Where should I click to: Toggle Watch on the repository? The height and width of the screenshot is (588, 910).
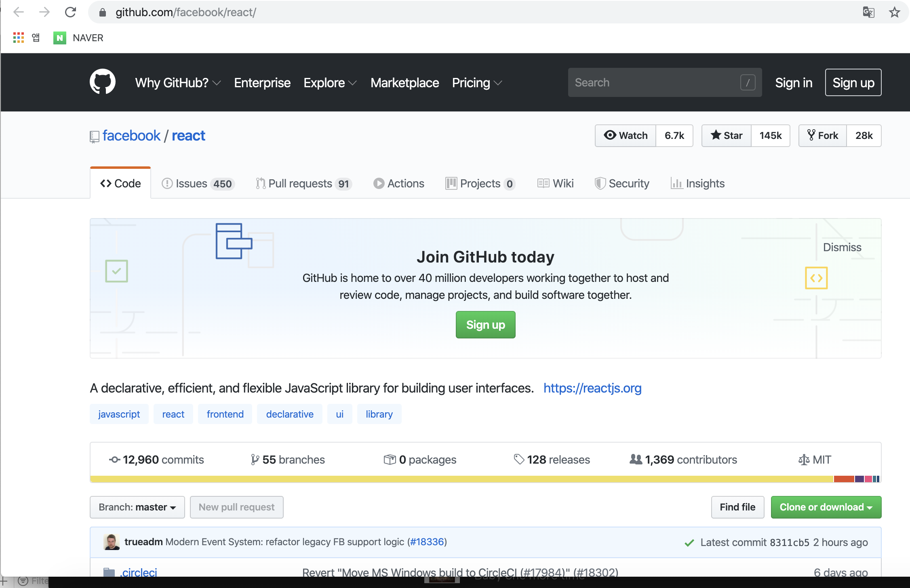click(626, 136)
